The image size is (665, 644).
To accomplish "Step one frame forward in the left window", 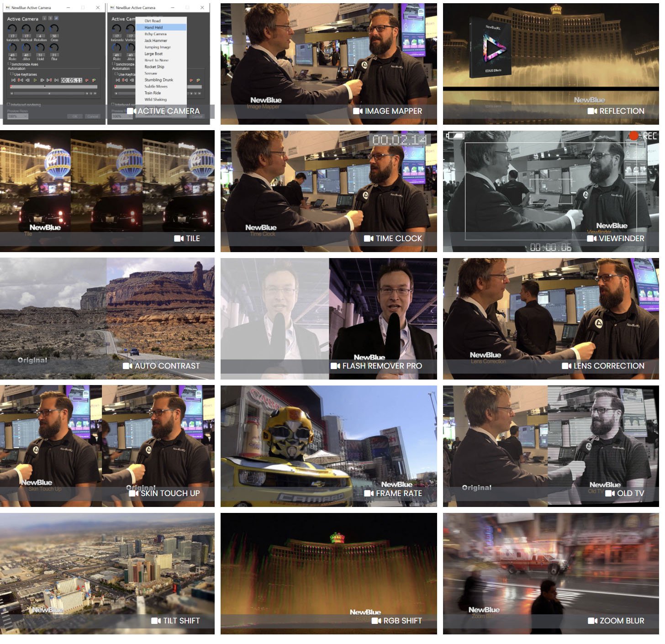I will coord(42,80).
